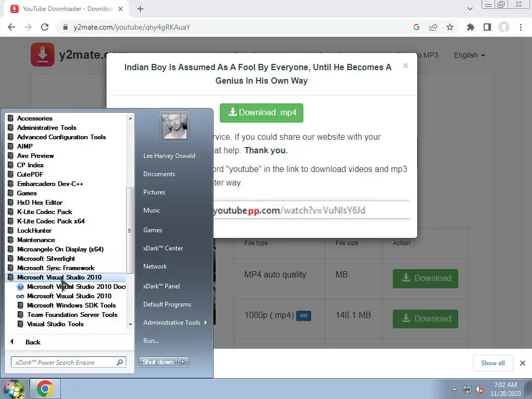Screen dimensions: 532x399
Task: Open the Shut down options arrow
Action: click(183, 362)
